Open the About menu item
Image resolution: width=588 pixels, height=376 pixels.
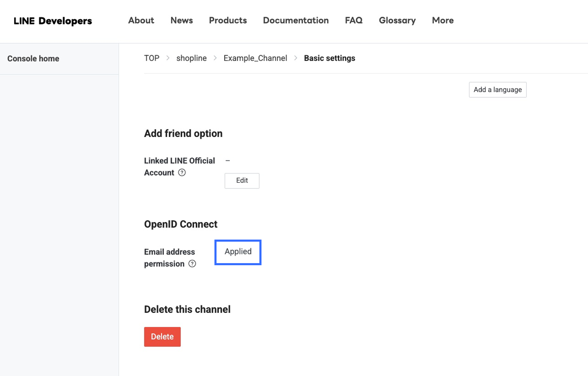point(141,20)
